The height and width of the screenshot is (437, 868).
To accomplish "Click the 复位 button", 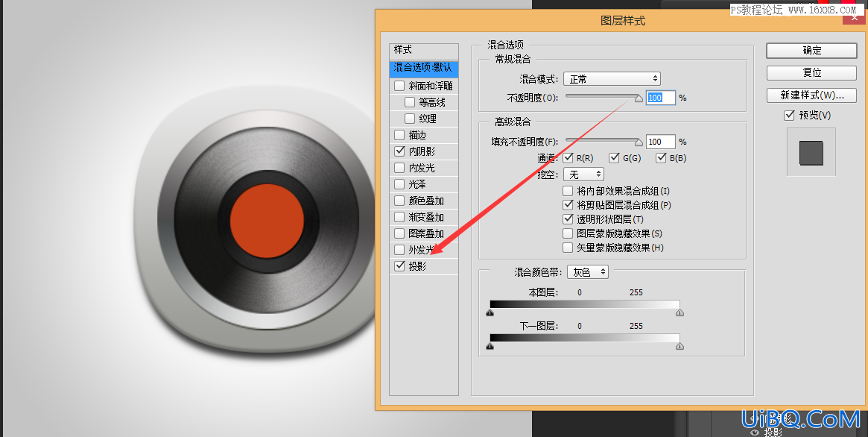I will [811, 72].
